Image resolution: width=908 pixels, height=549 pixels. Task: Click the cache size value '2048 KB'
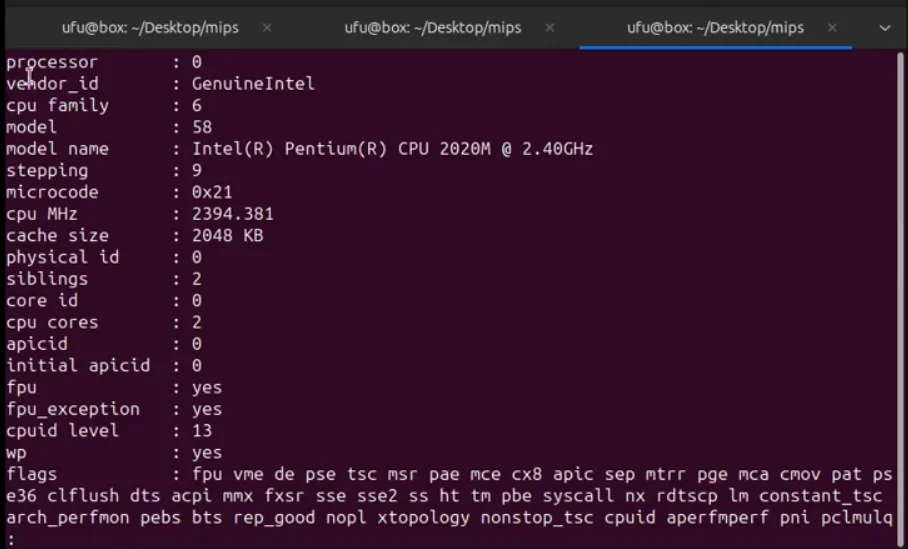(x=228, y=236)
